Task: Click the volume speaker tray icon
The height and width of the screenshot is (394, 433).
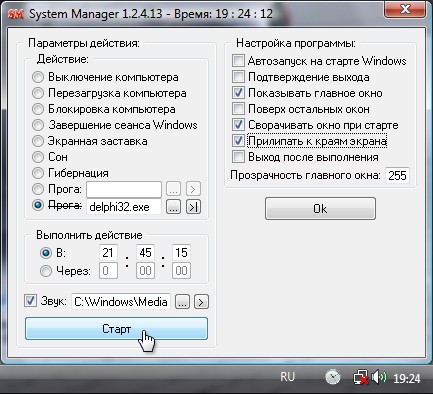Action: pyautogui.click(x=379, y=377)
